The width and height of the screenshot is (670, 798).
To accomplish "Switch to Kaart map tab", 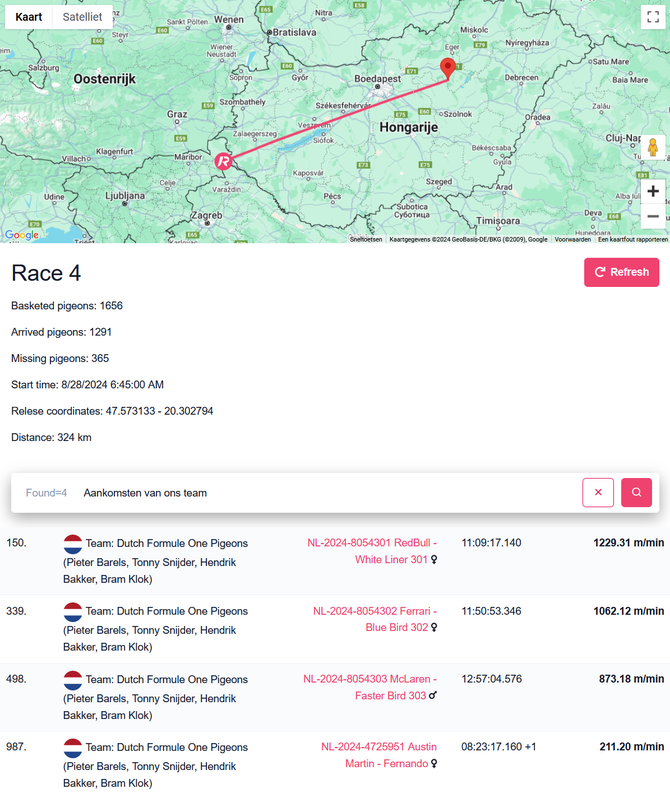I will [29, 17].
